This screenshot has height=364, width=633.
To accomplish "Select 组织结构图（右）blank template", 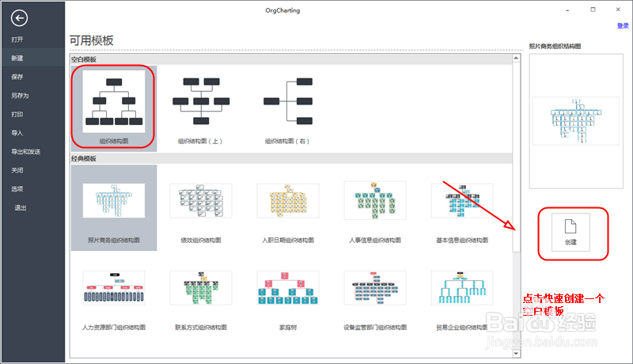I will (x=287, y=108).
